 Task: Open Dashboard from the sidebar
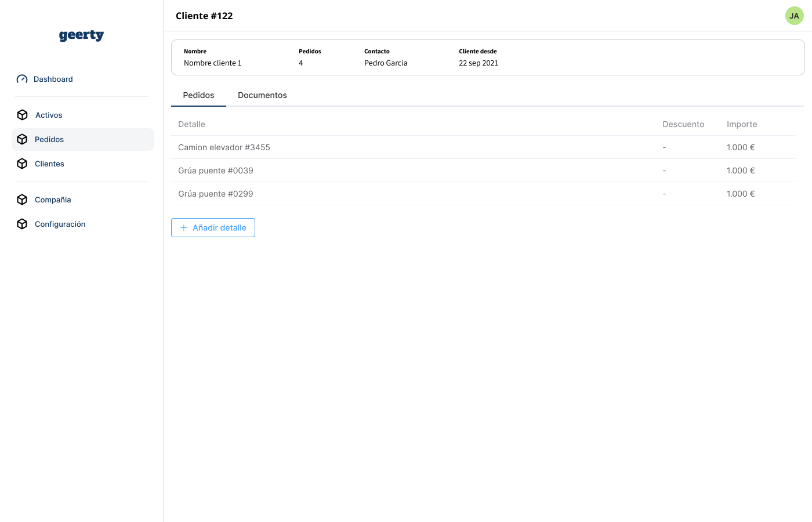[x=53, y=79]
